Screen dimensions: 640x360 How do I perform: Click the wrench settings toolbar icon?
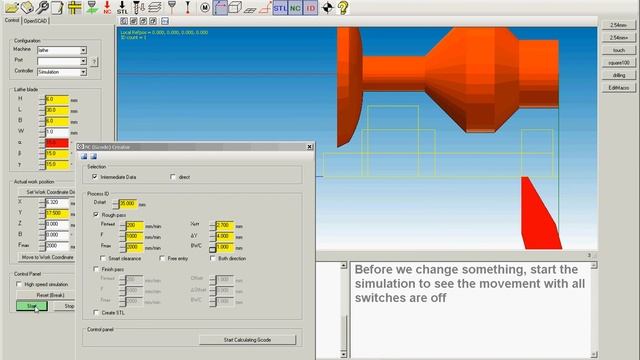pyautogui.click(x=42, y=7)
